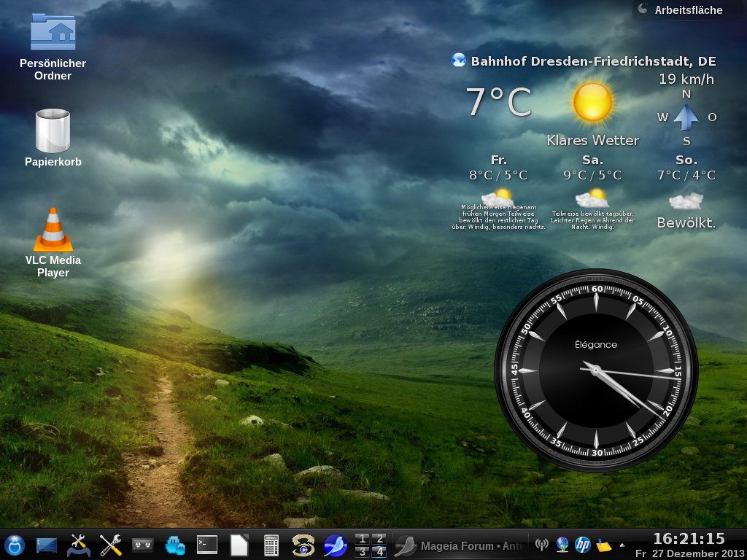Click Friday forecast temperatures 8°C / 5°C
This screenshot has width=747, height=560.
[498, 176]
